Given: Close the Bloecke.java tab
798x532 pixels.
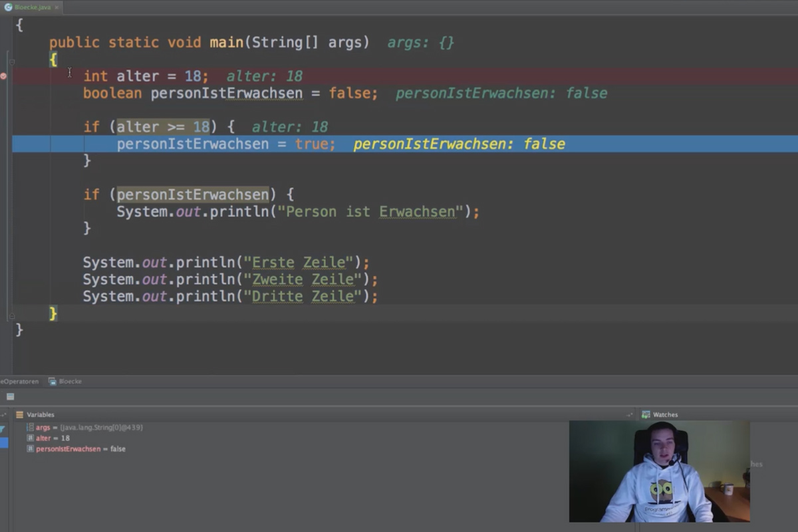Looking at the screenshot, I should pyautogui.click(x=57, y=7).
